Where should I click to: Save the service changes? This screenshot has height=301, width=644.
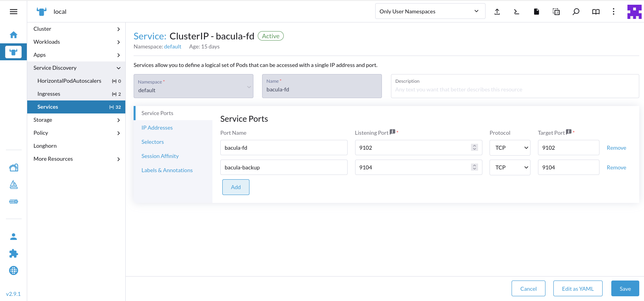625,288
